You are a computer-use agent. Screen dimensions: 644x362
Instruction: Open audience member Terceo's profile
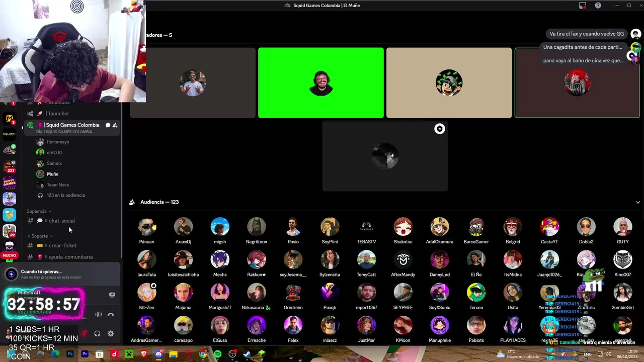point(476,297)
